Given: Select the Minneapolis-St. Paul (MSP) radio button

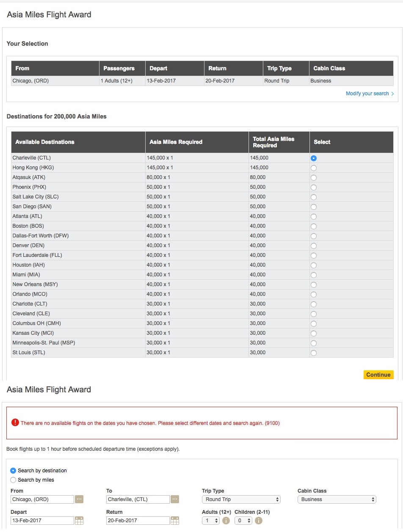Looking at the screenshot, I should [314, 343].
